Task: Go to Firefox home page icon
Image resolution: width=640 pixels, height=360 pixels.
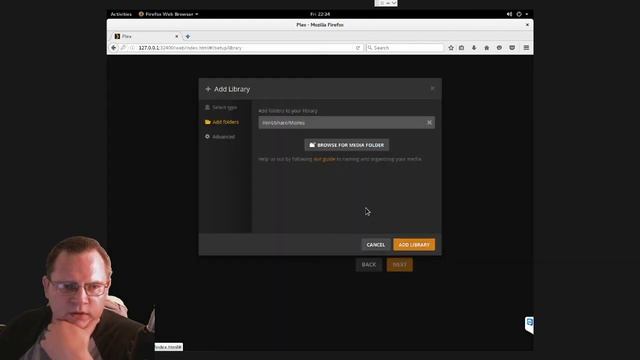Action: (x=487, y=48)
